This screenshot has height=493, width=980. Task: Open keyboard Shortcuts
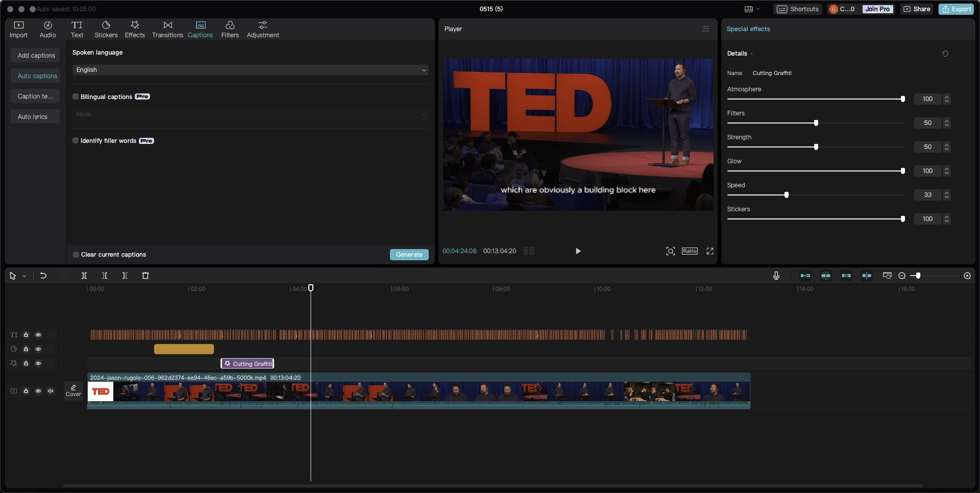point(798,9)
